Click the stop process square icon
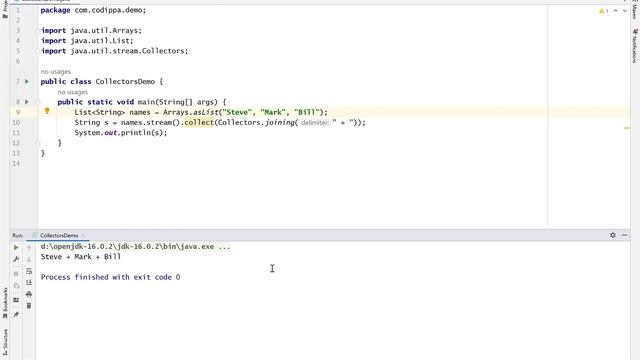The image size is (640, 360). pos(16,273)
